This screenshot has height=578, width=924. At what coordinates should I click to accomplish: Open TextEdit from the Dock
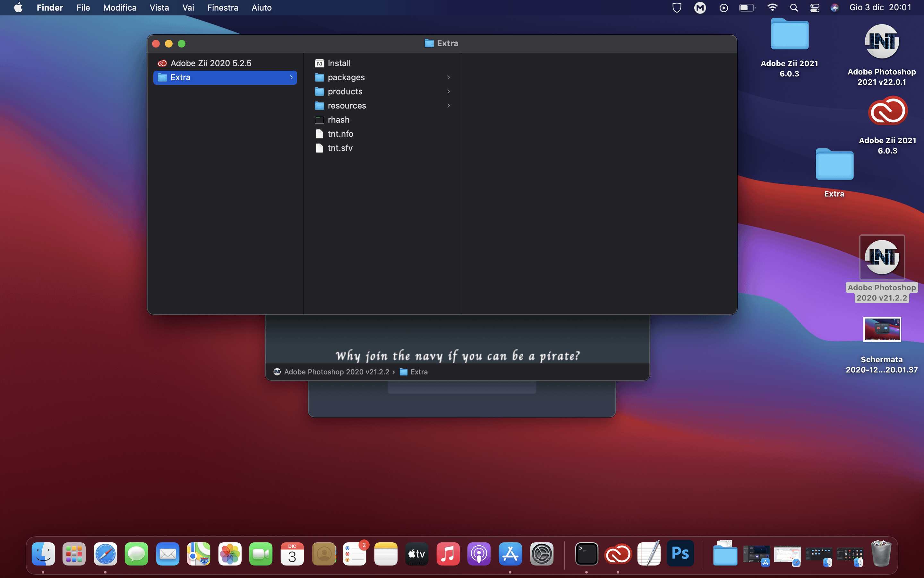tap(649, 554)
